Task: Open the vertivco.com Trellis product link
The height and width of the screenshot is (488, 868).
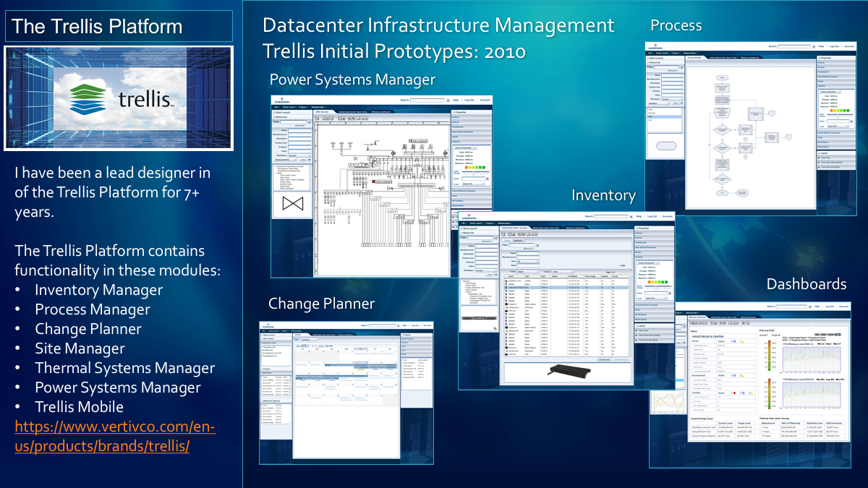Action: pos(114,436)
